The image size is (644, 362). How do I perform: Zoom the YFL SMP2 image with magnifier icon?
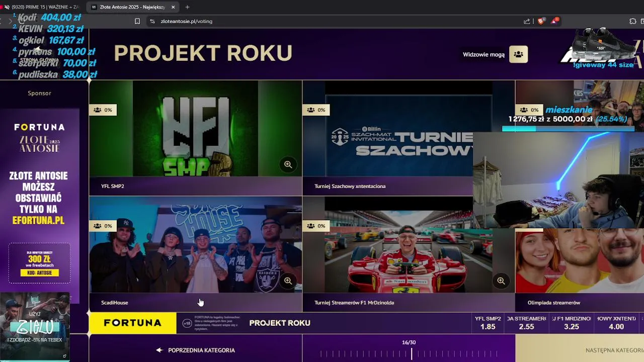[288, 164]
